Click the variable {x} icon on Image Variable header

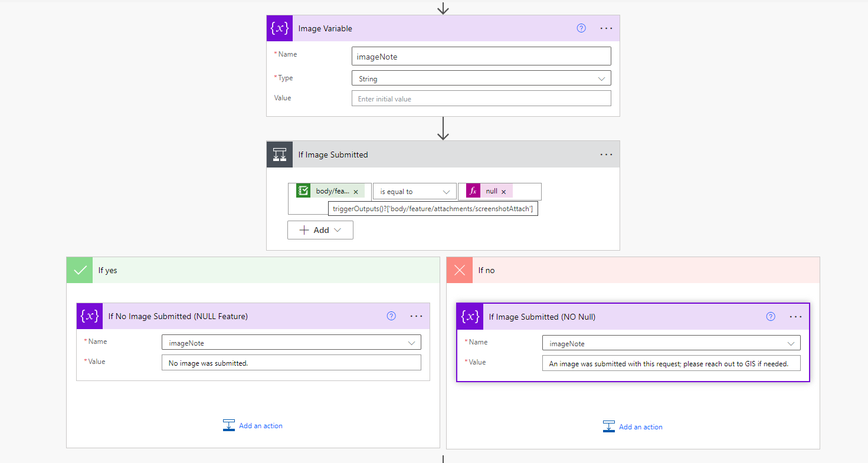[279, 28]
